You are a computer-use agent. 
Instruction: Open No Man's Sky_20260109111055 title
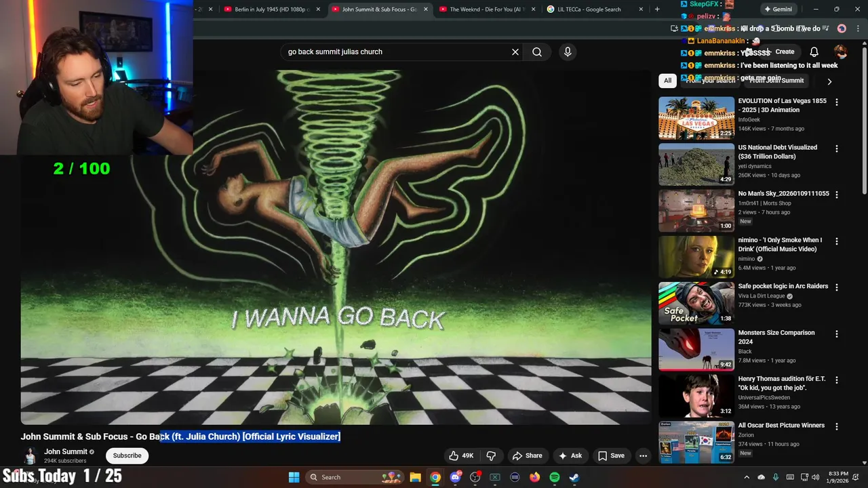tap(783, 194)
